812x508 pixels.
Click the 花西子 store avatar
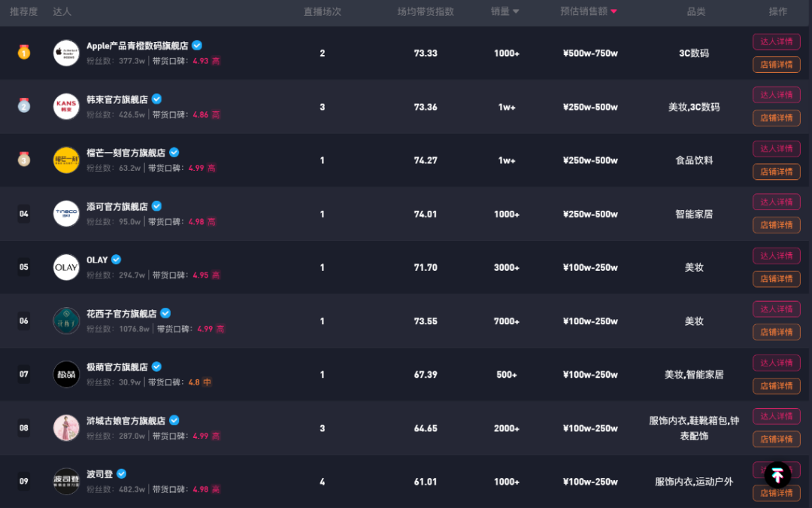(x=66, y=321)
